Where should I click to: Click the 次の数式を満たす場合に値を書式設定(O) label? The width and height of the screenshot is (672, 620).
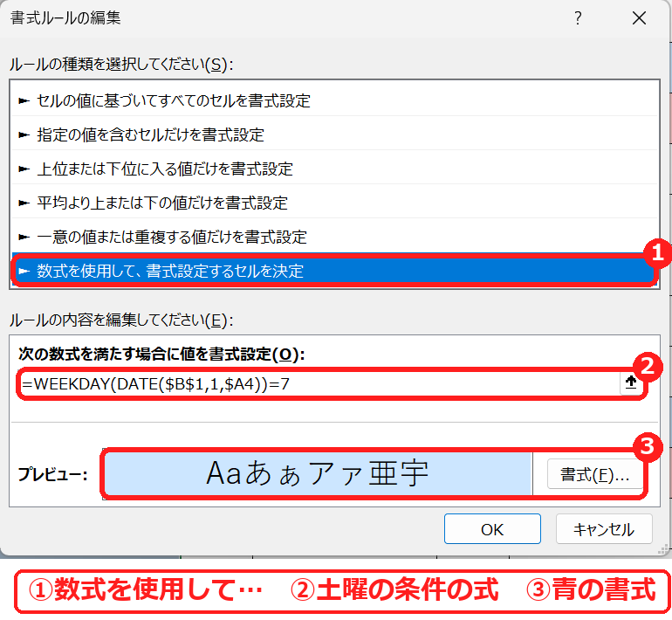(x=161, y=354)
